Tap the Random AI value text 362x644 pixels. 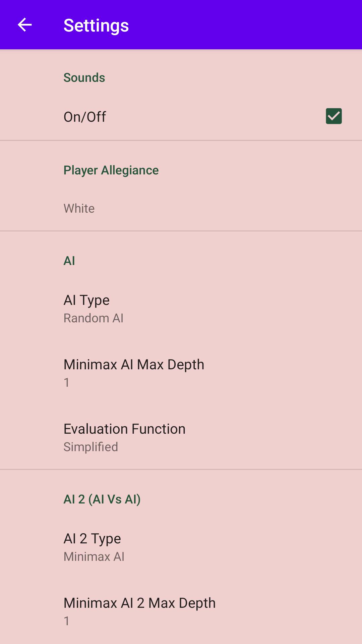[x=94, y=318]
